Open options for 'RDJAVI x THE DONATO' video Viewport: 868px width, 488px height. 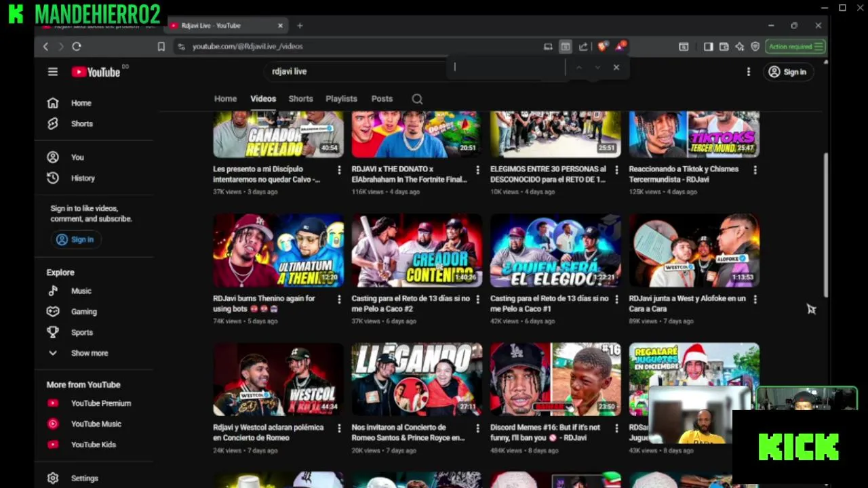(x=477, y=170)
